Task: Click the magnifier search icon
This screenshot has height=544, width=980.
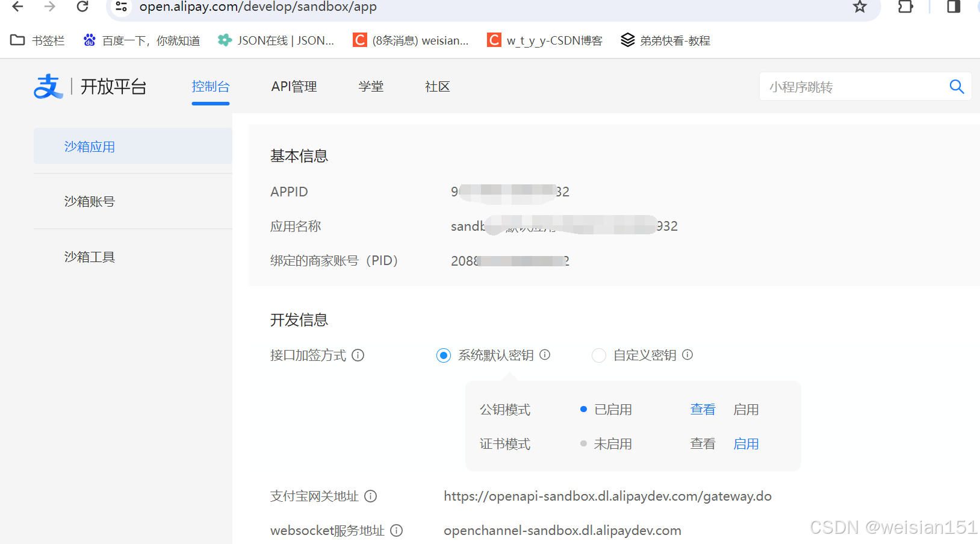Action: [x=957, y=86]
